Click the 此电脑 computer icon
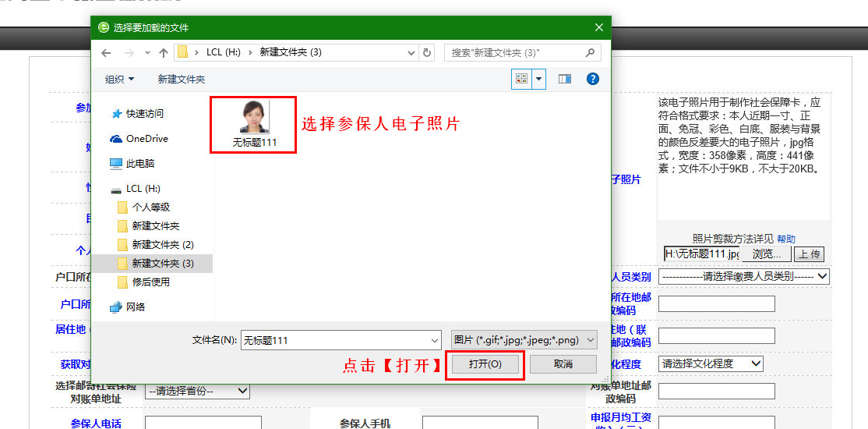The width and height of the screenshot is (868, 429). pos(115,164)
